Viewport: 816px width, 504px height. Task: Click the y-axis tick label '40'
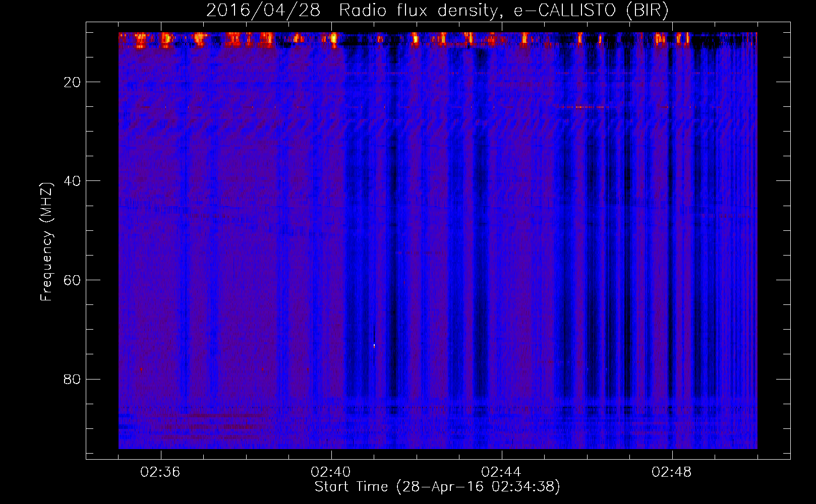point(72,181)
